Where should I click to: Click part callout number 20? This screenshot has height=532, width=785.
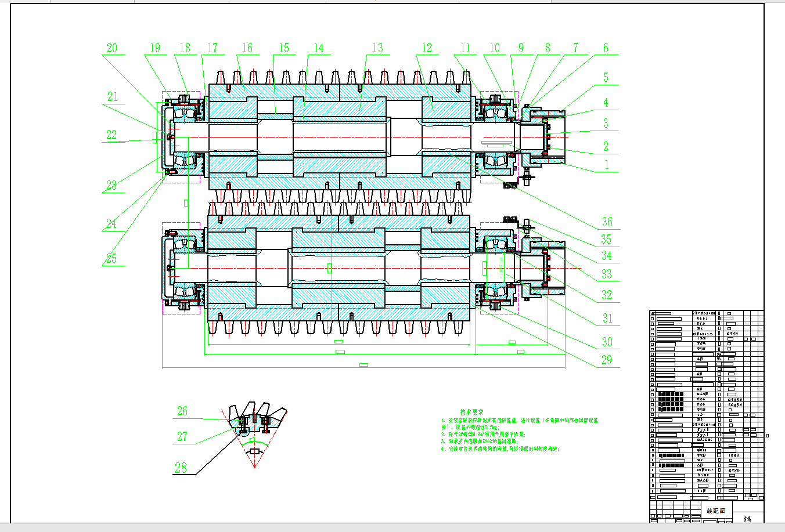(112, 48)
